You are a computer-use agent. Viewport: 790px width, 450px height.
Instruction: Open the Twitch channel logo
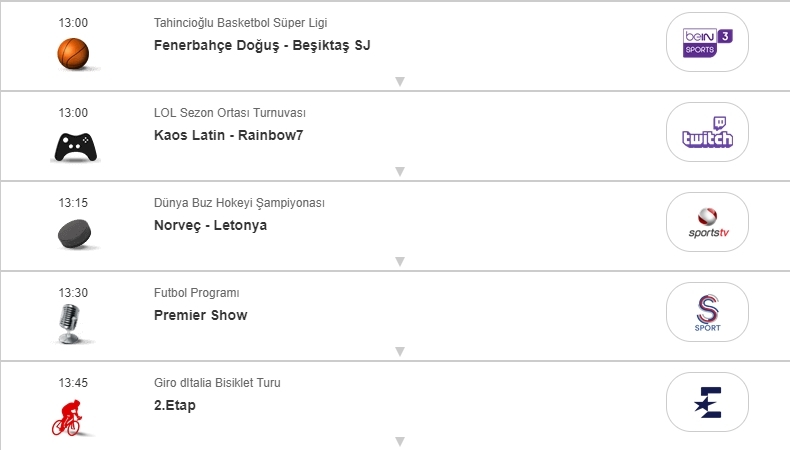pyautogui.click(x=707, y=132)
